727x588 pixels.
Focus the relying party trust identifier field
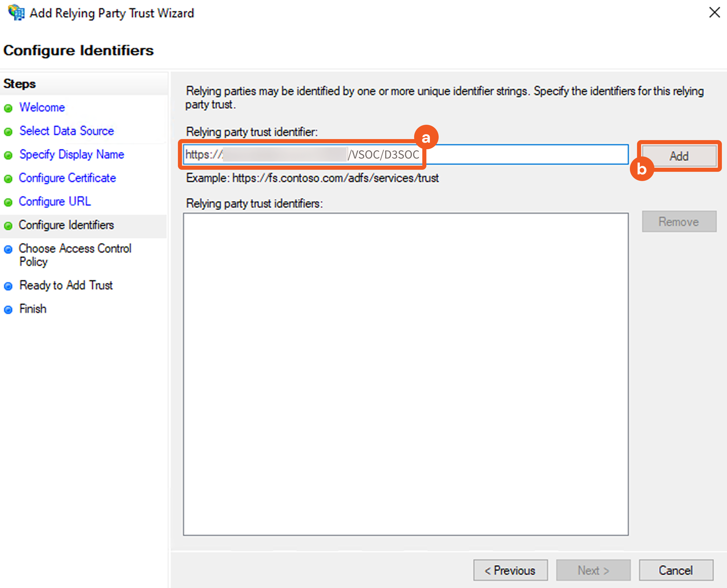tap(525, 155)
